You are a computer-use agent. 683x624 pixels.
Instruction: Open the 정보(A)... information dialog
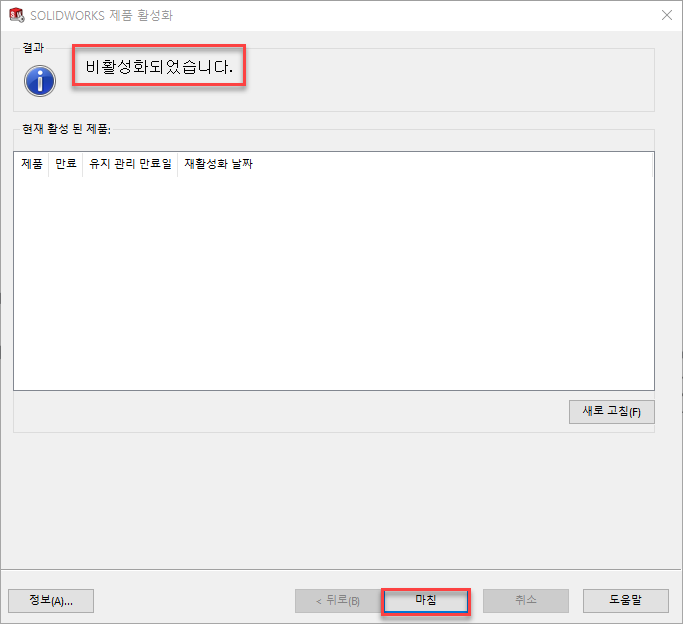(x=51, y=601)
